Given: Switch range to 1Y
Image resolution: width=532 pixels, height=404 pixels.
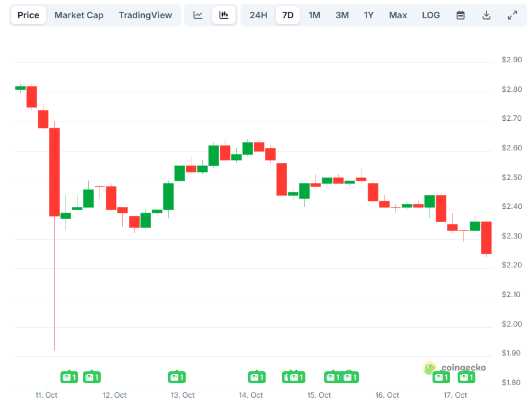Looking at the screenshot, I should pyautogui.click(x=369, y=15).
